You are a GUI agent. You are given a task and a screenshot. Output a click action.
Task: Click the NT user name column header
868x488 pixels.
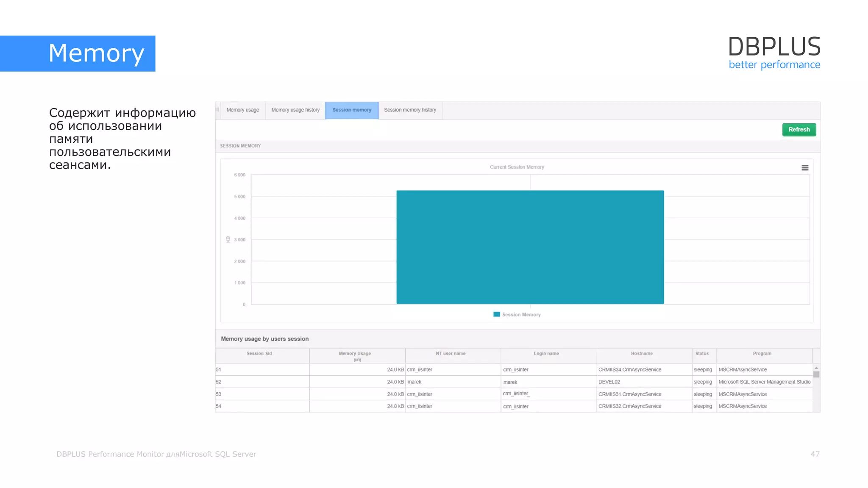tap(451, 354)
